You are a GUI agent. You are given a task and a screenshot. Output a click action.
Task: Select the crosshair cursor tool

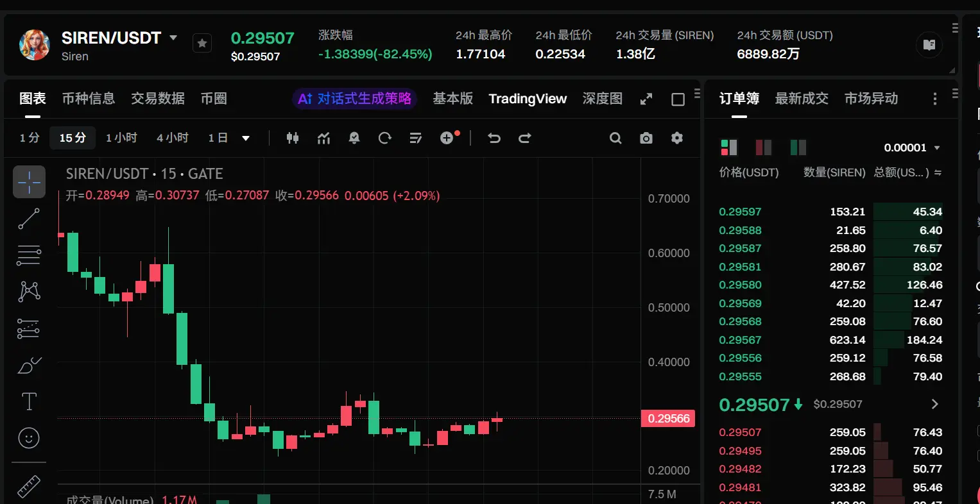29,182
